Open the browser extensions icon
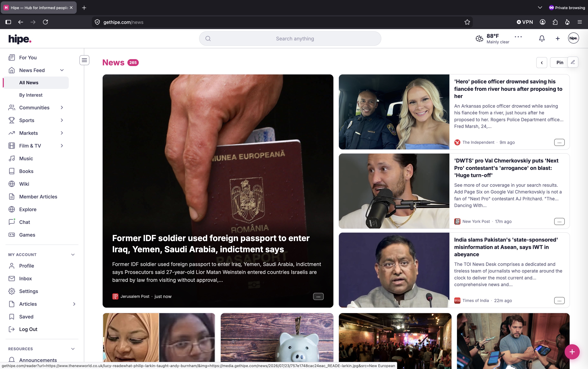 pos(555,22)
